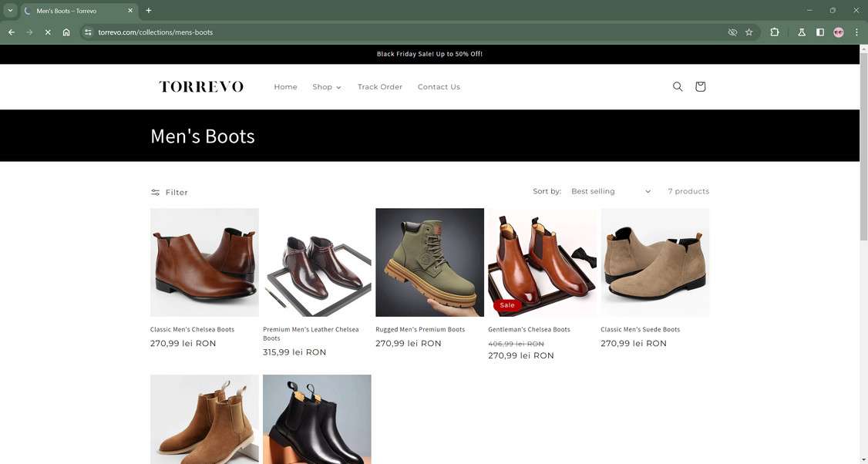This screenshot has height=464, width=868.
Task: Open the store search
Action: pos(677,86)
